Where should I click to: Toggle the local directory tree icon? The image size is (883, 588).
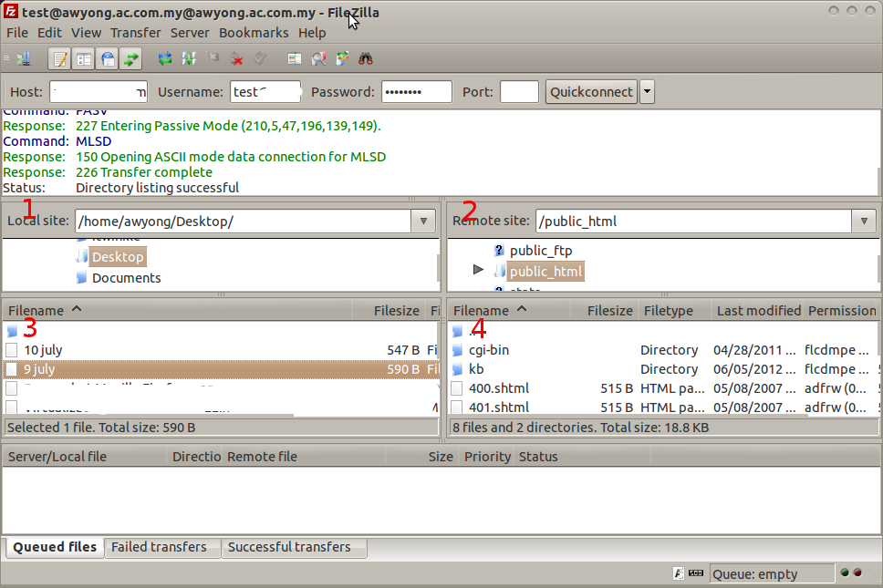click(x=84, y=58)
